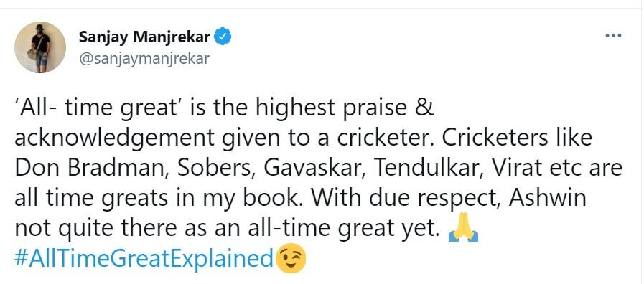Open Sanjay Manjrekar's profile picture

point(40,47)
